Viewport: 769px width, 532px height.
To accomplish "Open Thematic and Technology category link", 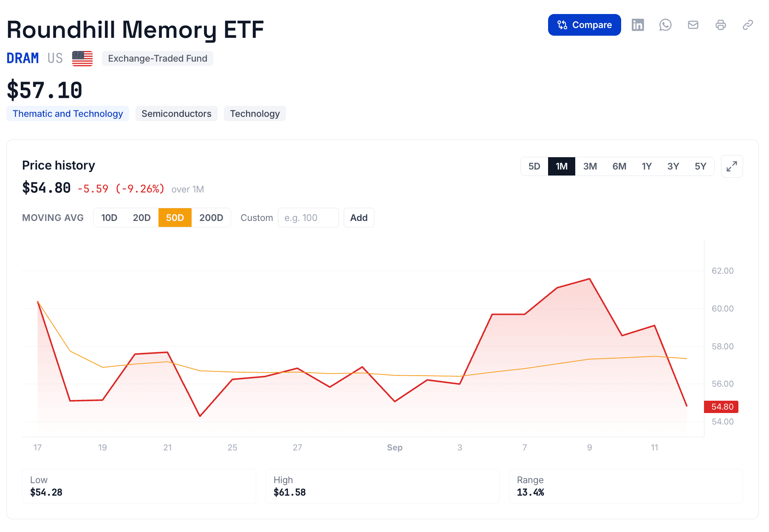I will (68, 113).
